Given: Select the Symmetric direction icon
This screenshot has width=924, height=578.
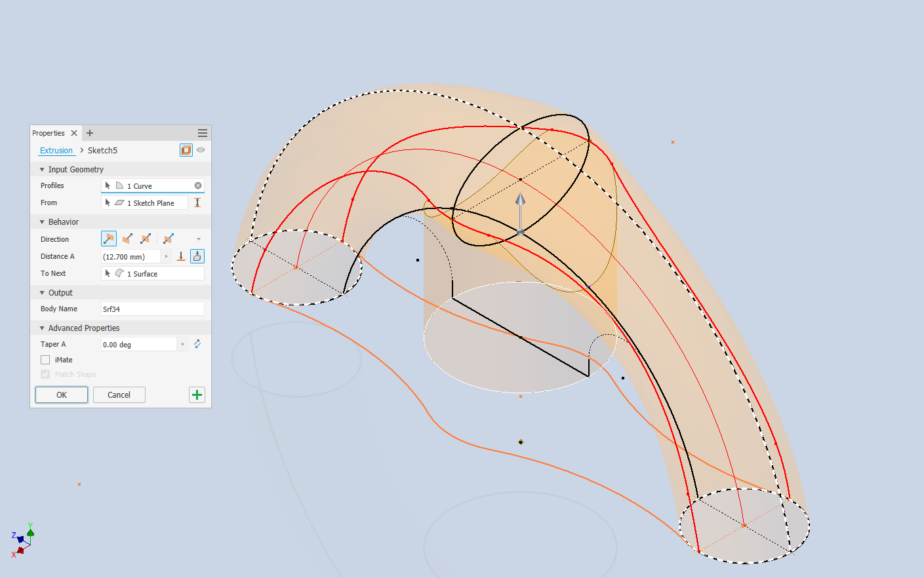Looking at the screenshot, I should click(x=146, y=239).
